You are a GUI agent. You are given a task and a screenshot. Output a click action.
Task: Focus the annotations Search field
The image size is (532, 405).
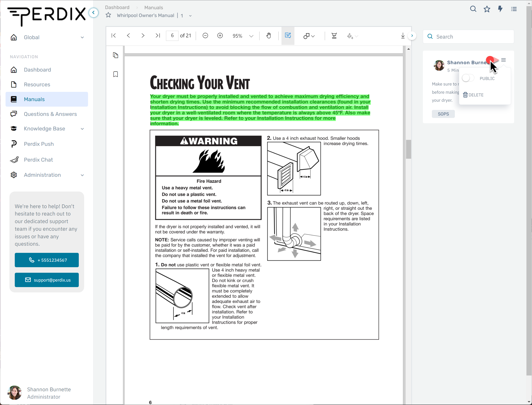coord(468,37)
